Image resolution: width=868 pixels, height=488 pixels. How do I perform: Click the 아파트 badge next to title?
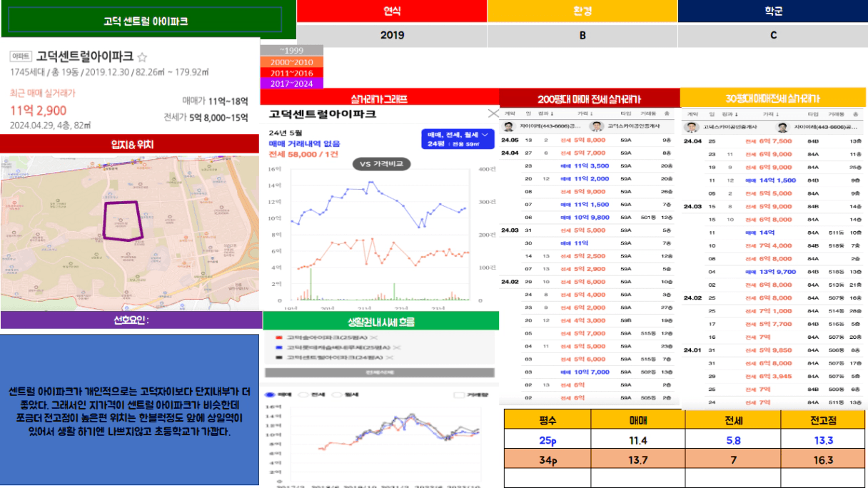tap(21, 56)
